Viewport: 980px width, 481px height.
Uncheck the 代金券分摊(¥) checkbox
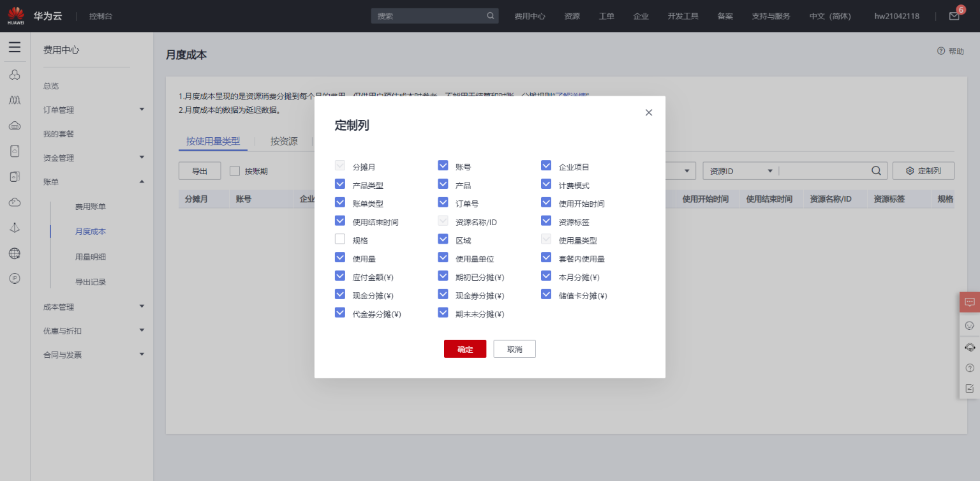click(x=340, y=313)
